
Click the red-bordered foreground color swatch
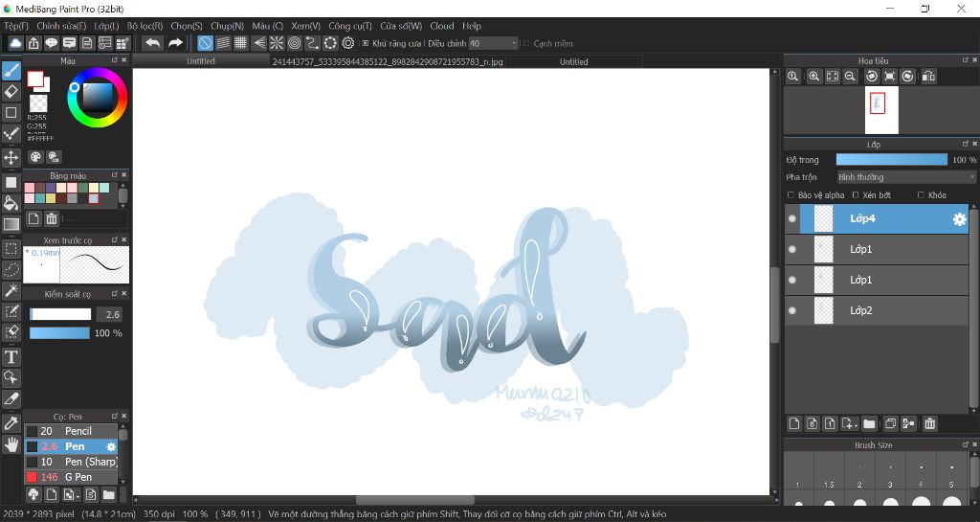click(x=35, y=79)
